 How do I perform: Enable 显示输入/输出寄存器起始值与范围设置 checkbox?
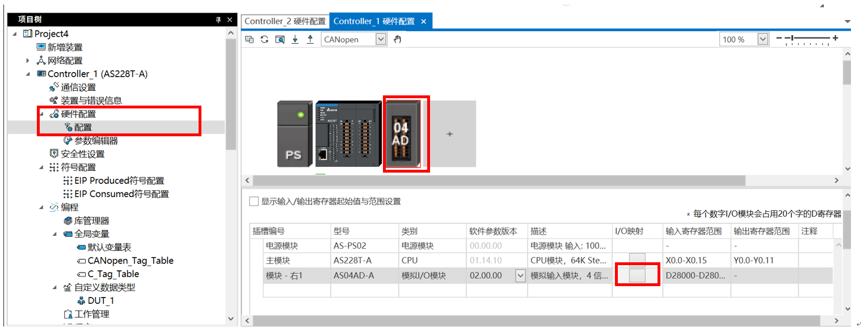[x=254, y=202]
